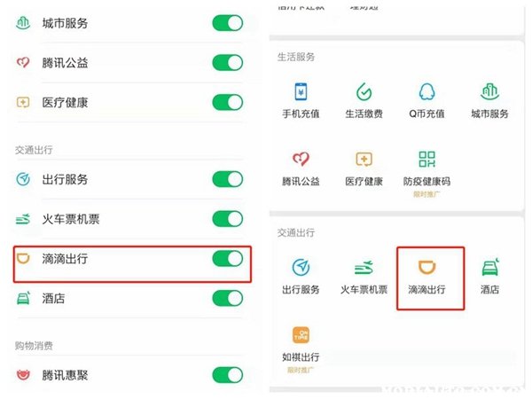Disable the 酒店 toggle in list
The image size is (532, 399).
coord(228,299)
